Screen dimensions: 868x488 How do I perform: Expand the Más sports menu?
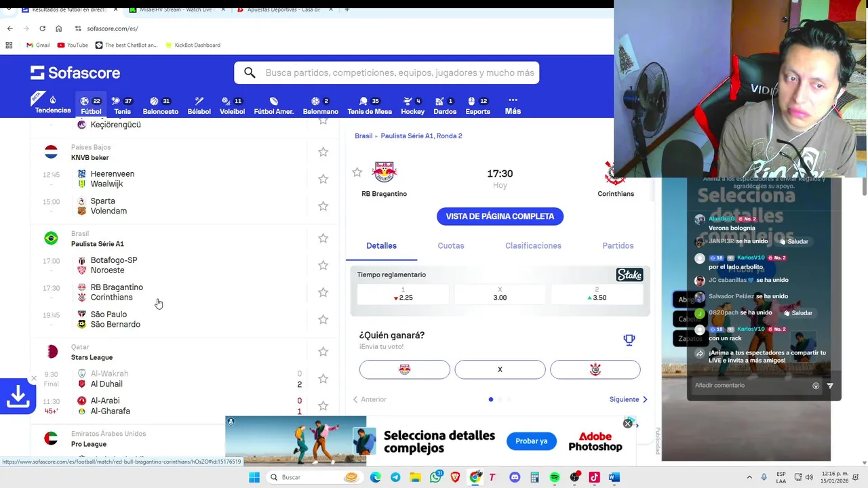coord(513,105)
